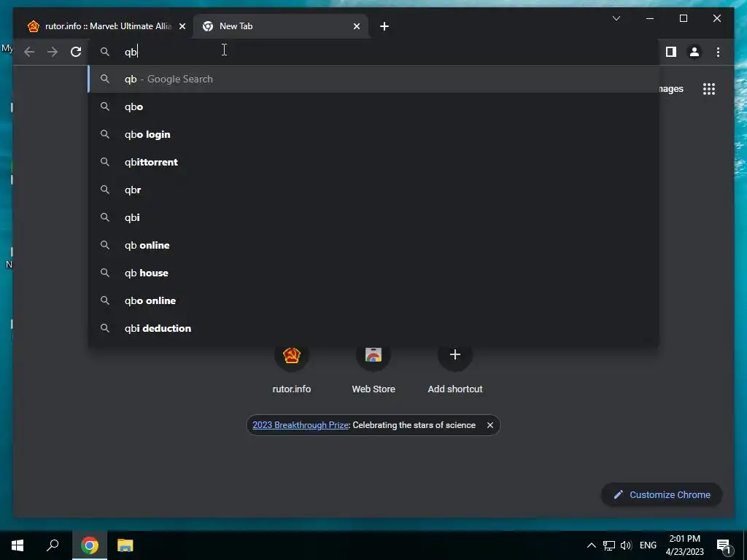The width and height of the screenshot is (747, 560).
Task: Click the magnifier icon in the address bar
Action: coord(105,52)
